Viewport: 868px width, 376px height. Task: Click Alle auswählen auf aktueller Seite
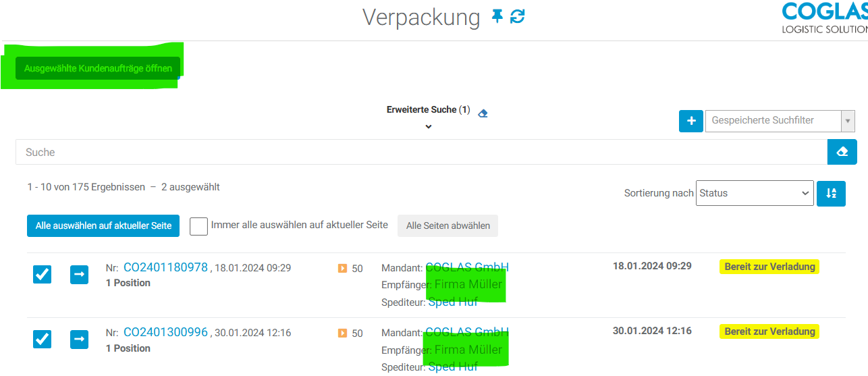[103, 226]
